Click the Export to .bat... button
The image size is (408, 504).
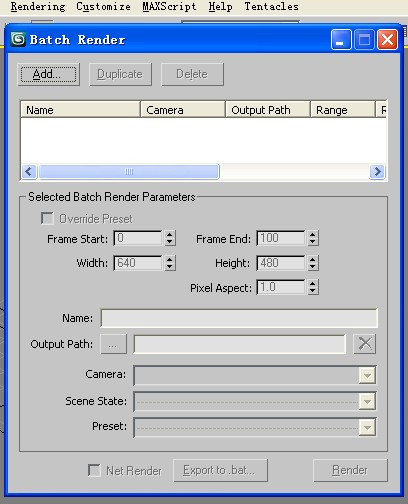coord(220,470)
